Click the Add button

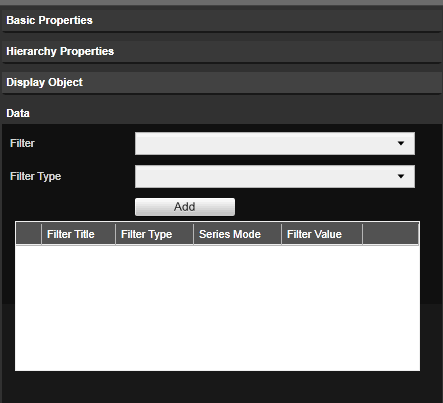(x=185, y=207)
